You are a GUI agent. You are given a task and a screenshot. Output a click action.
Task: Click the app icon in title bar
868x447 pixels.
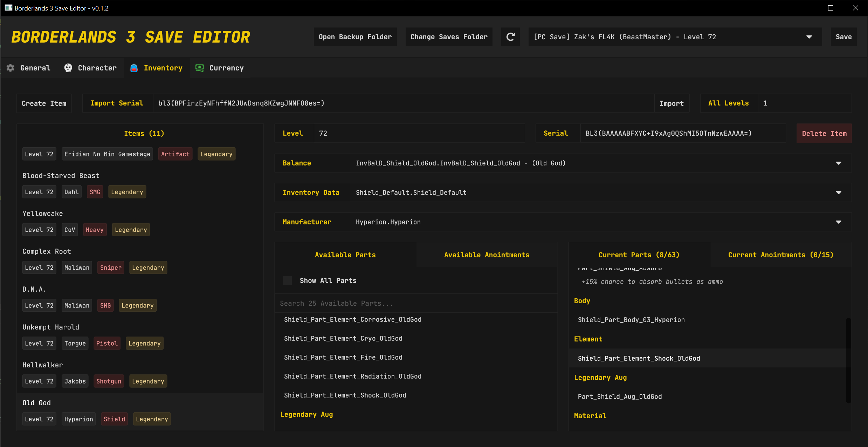(8, 8)
